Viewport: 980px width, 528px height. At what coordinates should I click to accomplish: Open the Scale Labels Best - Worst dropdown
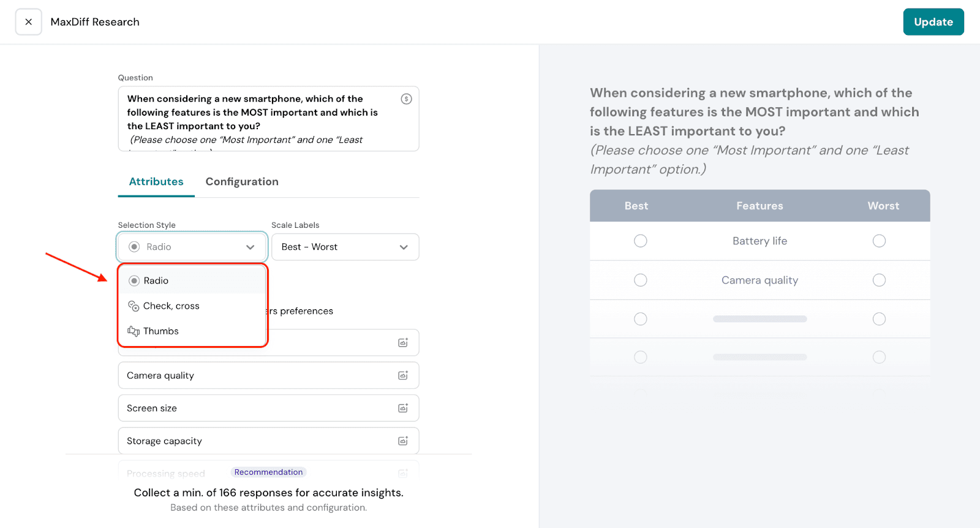point(345,247)
